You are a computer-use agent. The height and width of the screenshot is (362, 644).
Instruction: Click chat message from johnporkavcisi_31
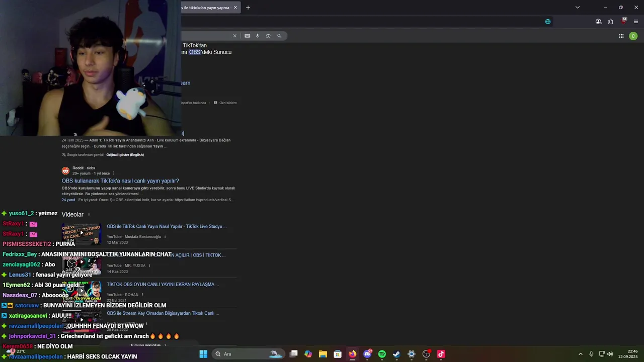[91, 336]
